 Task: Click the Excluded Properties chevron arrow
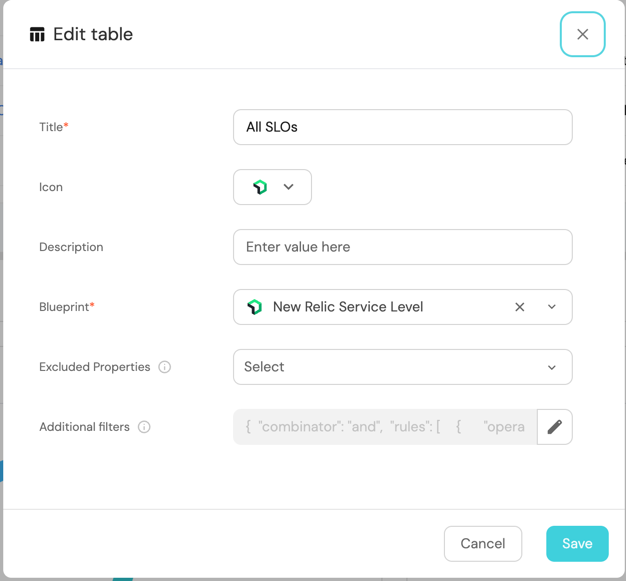coord(551,367)
